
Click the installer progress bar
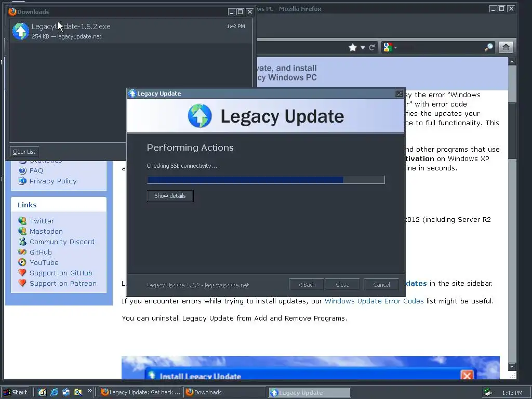tap(266, 180)
